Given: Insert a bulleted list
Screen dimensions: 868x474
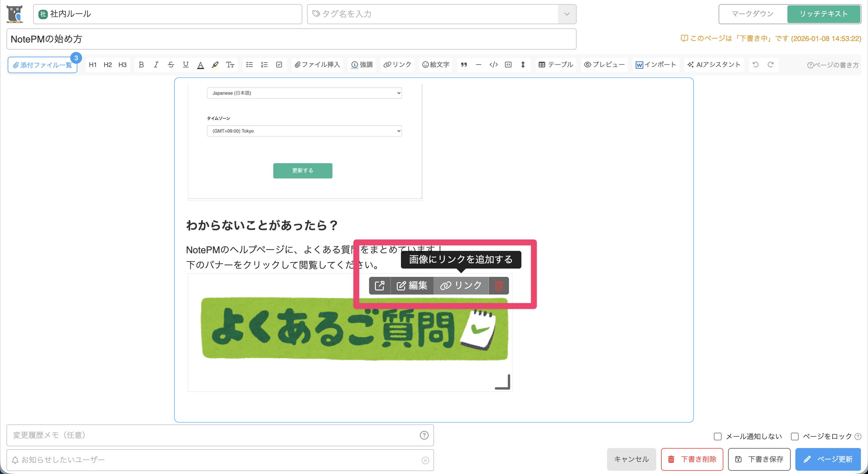Looking at the screenshot, I should pyautogui.click(x=249, y=65).
